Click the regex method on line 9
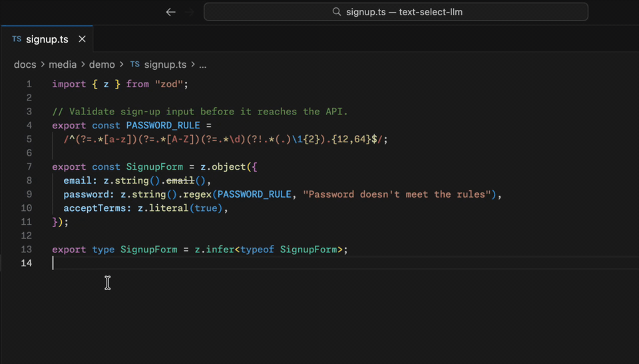 click(x=197, y=194)
